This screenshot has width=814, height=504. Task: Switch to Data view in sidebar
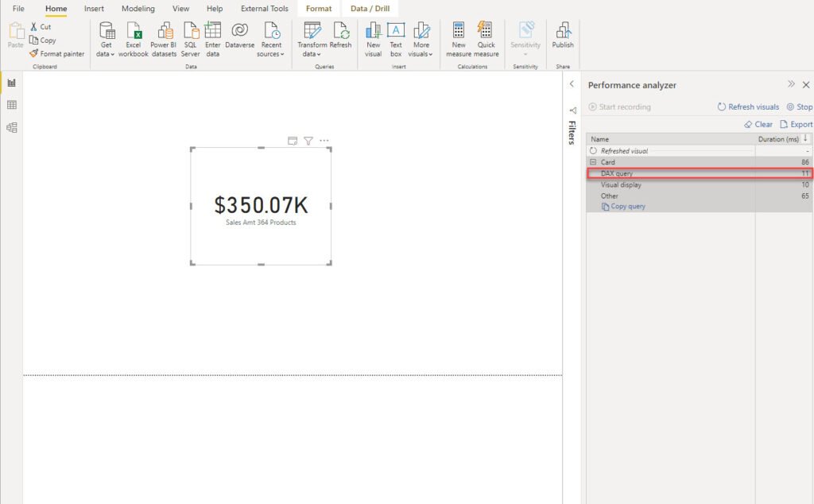(11, 105)
